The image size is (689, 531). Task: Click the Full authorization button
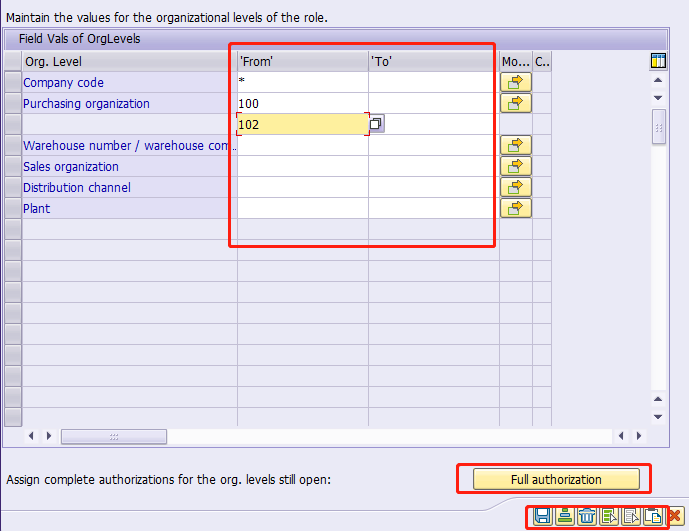click(x=556, y=479)
